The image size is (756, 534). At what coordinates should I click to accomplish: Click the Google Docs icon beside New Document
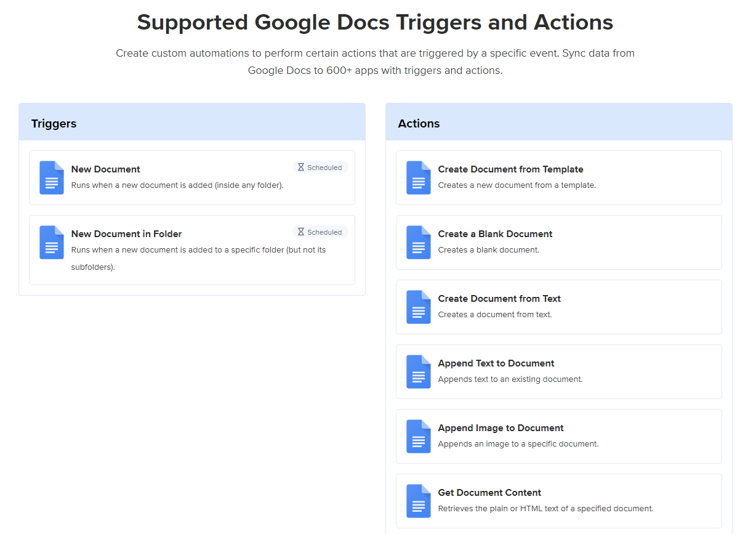pyautogui.click(x=51, y=177)
